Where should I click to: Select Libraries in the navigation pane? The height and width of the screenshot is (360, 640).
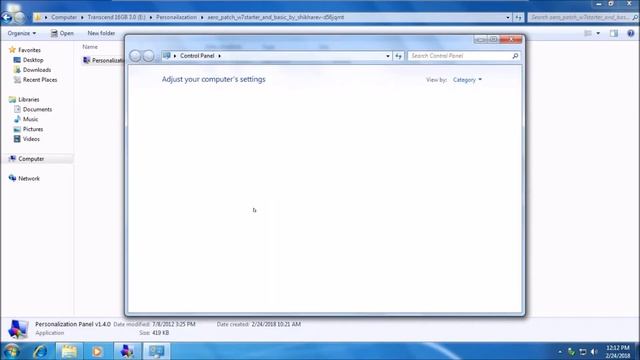pyautogui.click(x=29, y=99)
